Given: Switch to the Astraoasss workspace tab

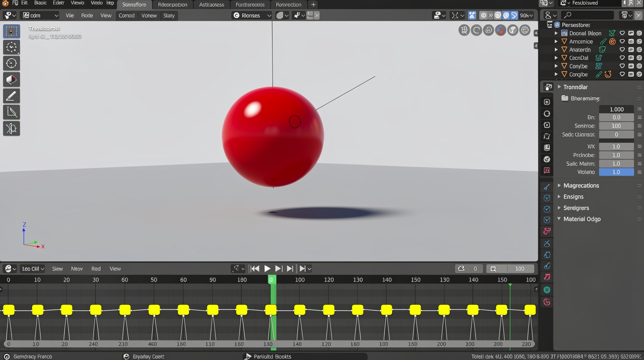Looking at the screenshot, I should pos(211,5).
